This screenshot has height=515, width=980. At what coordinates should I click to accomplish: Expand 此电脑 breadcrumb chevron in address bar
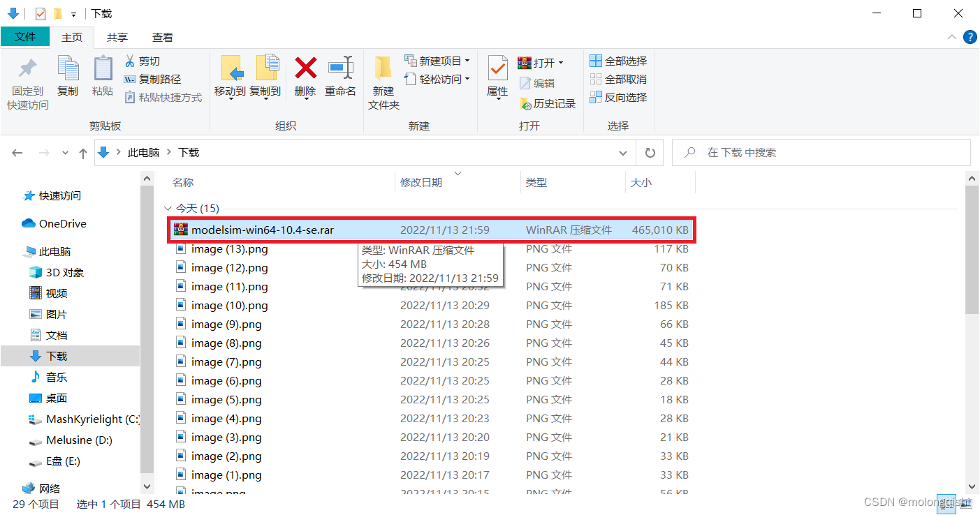169,152
